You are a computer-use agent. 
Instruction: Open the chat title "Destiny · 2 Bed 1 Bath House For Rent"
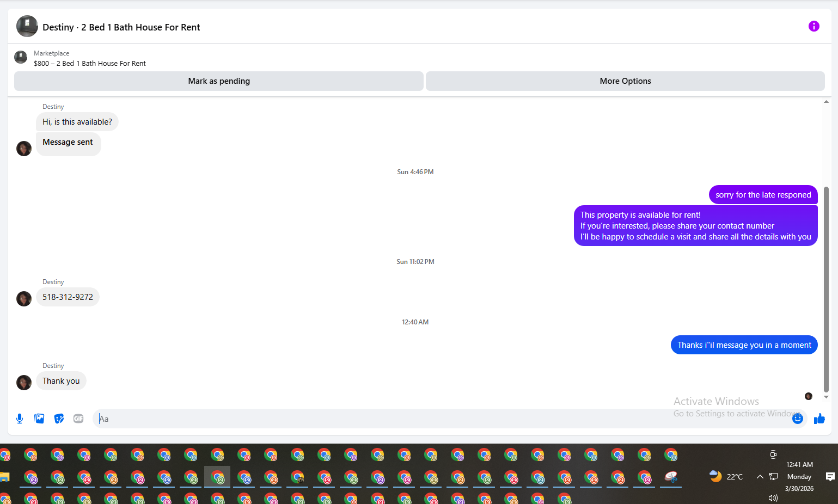pyautogui.click(x=121, y=27)
